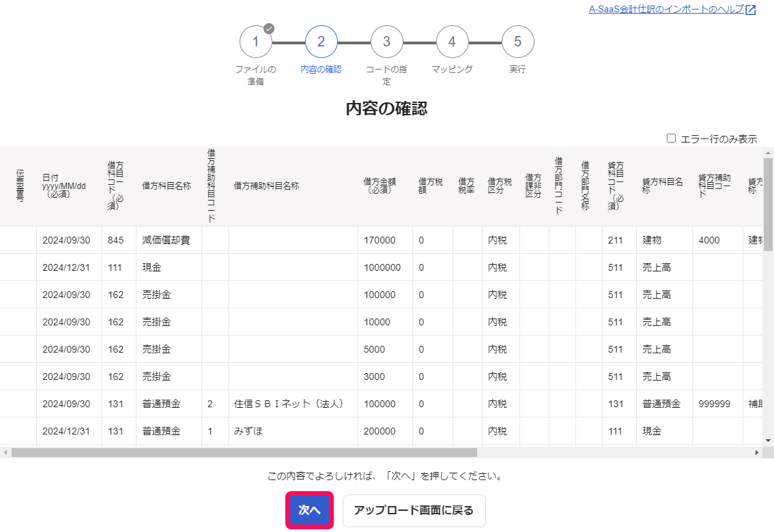Viewport: 774px width, 532px height.
Task: Click 売上高 in the 5000 row
Action: (x=664, y=349)
